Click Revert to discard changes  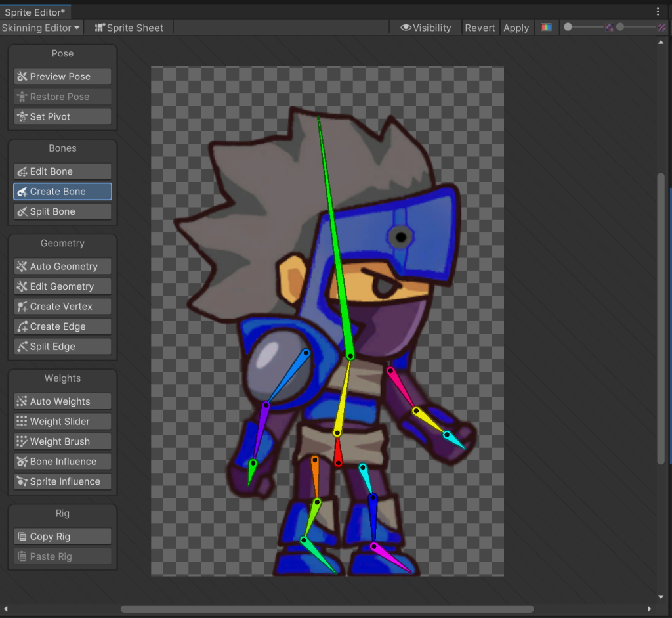tap(480, 28)
